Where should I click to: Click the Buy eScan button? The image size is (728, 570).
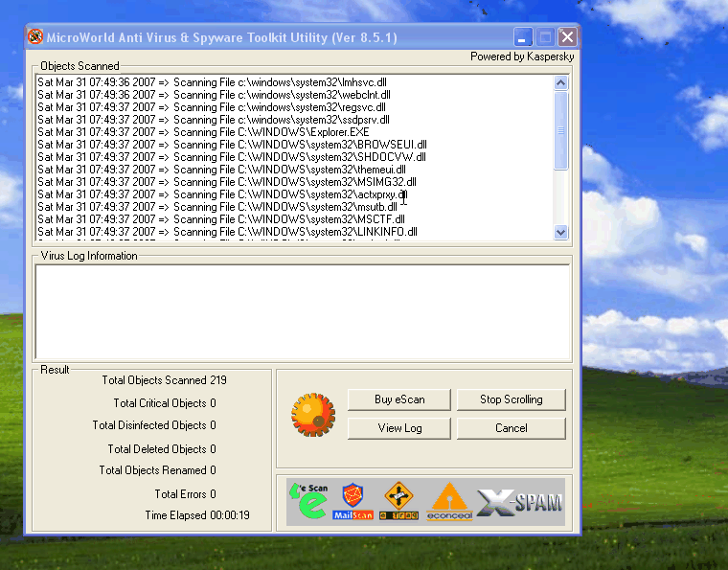tap(399, 399)
